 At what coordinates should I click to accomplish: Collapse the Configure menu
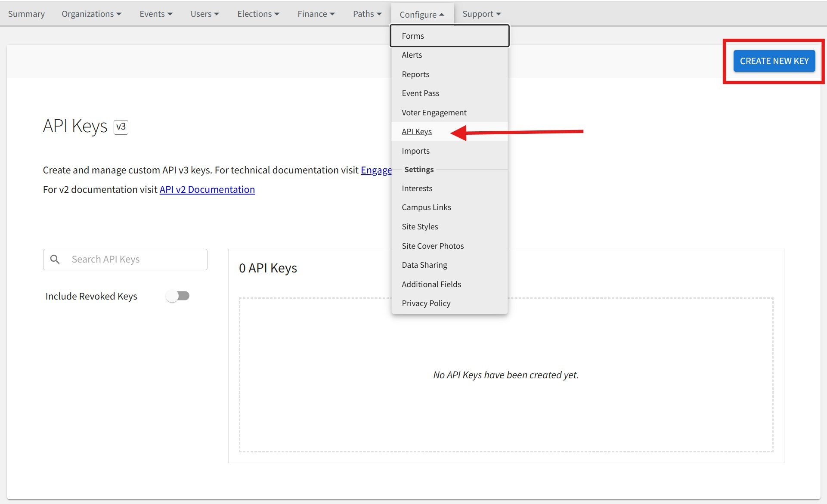click(x=421, y=15)
